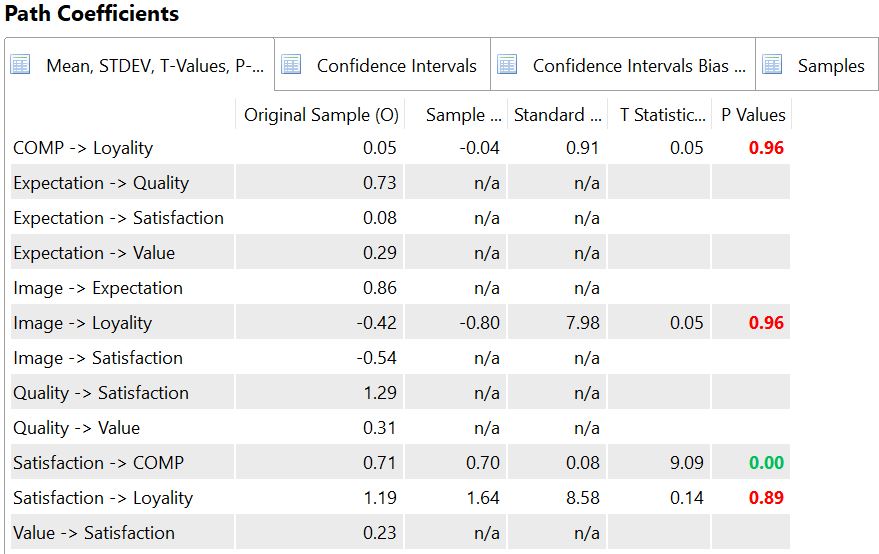Viewport: 879px width, 554px height.
Task: Select the Satisfaction -> COMP row
Action: tap(98, 463)
